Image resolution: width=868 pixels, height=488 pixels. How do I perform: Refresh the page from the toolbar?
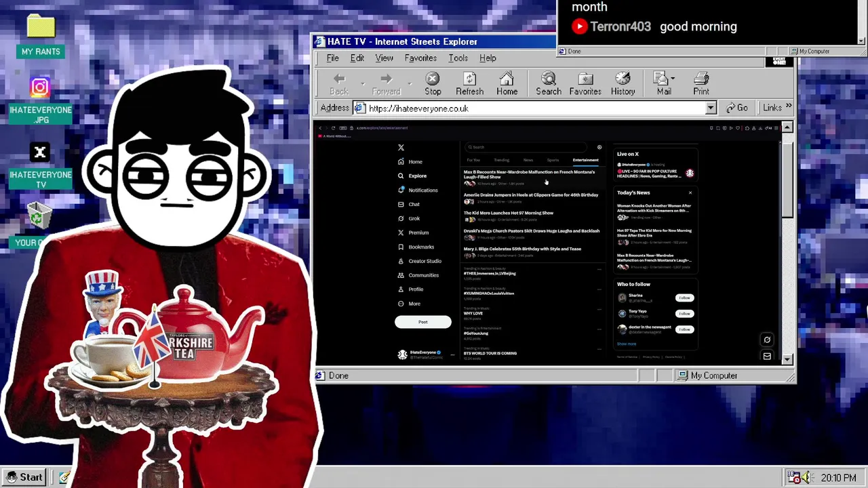click(469, 84)
